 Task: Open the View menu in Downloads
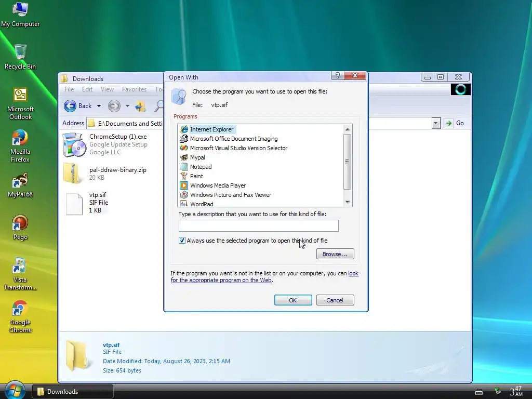(107, 89)
